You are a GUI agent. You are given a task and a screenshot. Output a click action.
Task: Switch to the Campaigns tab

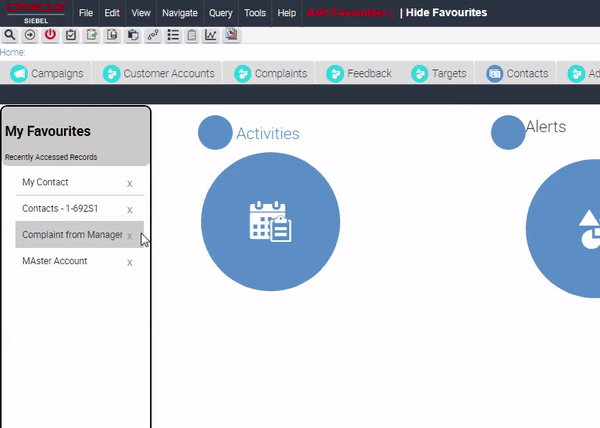pyautogui.click(x=46, y=73)
